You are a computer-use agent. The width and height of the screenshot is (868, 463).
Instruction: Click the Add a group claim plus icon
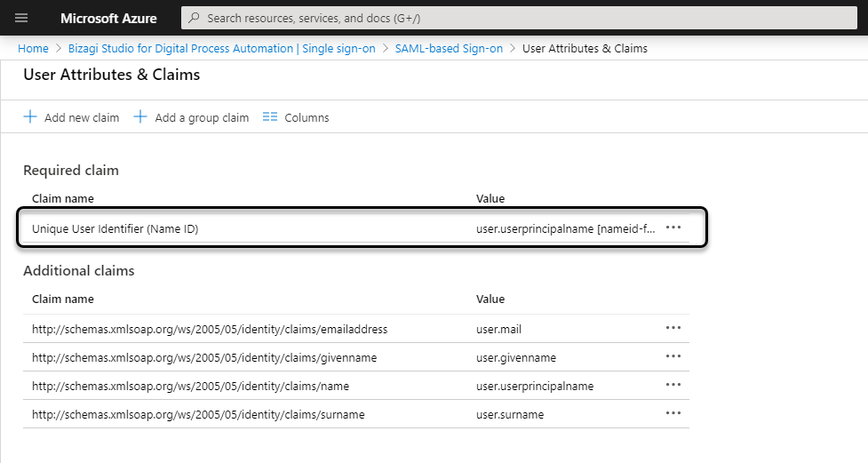140,116
